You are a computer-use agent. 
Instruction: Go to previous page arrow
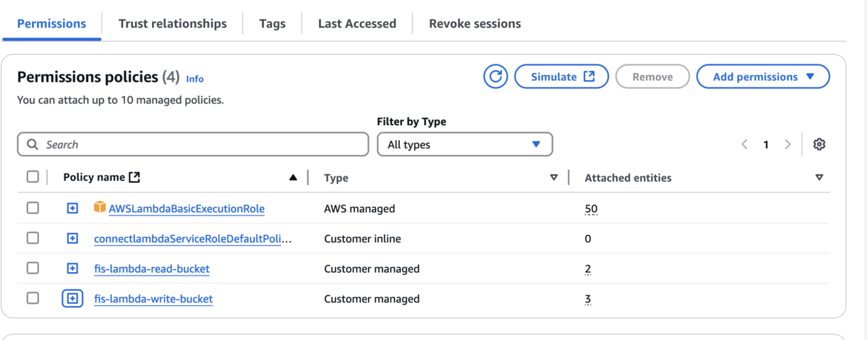click(x=744, y=145)
